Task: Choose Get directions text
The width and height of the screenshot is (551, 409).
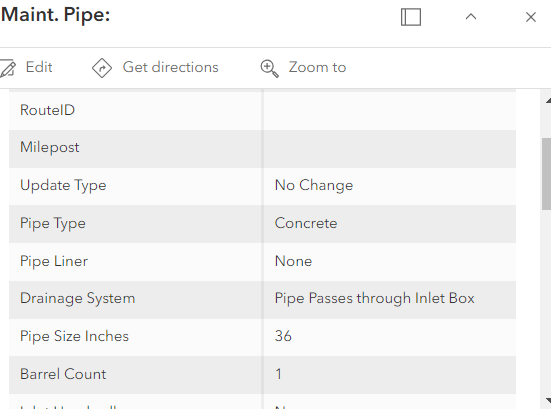Action: (x=170, y=67)
